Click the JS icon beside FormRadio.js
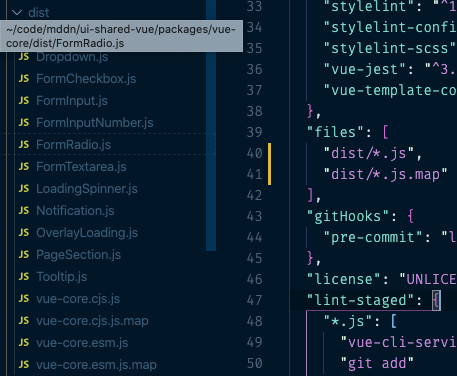 24,145
